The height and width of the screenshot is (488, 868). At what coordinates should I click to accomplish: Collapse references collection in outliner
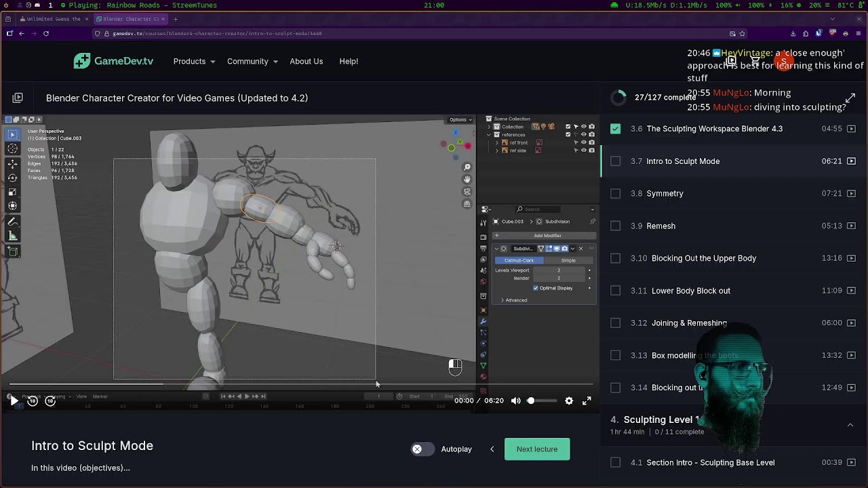(488, 135)
